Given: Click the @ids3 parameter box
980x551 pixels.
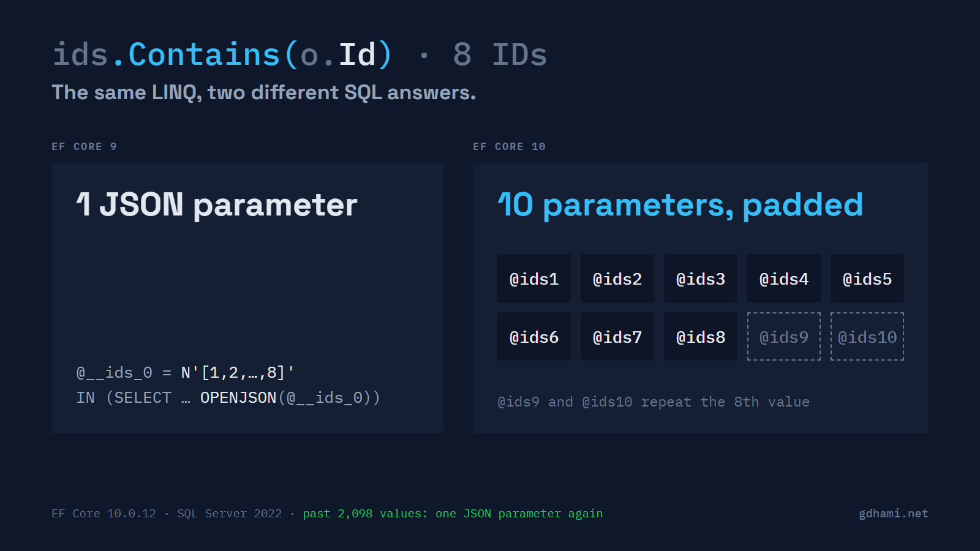Looking at the screenshot, I should [701, 279].
